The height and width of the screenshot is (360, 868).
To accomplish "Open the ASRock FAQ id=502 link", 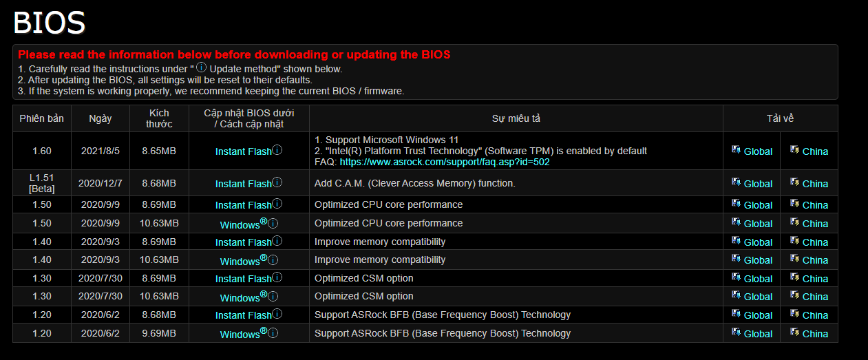I will (x=445, y=162).
